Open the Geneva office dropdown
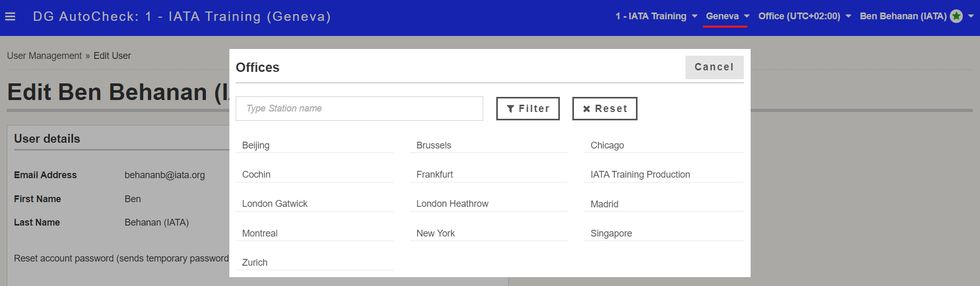The image size is (980, 286). pyautogui.click(x=727, y=16)
